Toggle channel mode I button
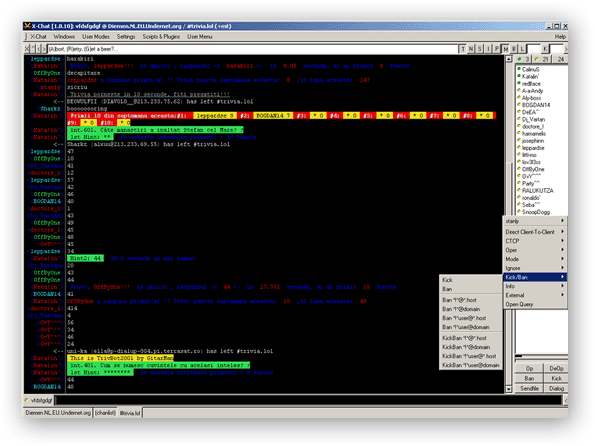595x446 pixels. (488, 49)
